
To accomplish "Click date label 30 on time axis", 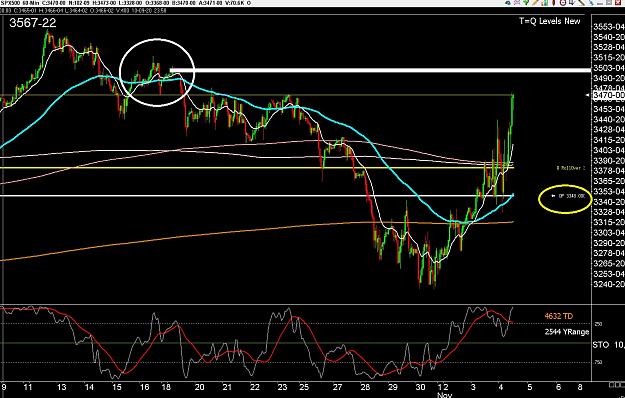I will 421,387.
